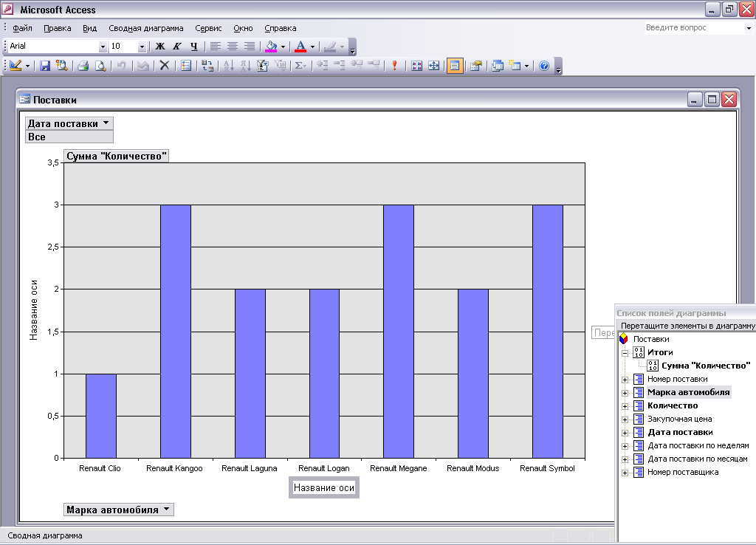This screenshot has height=545, width=756.
Task: Open the fill color dropdown arrow
Action: click(283, 47)
